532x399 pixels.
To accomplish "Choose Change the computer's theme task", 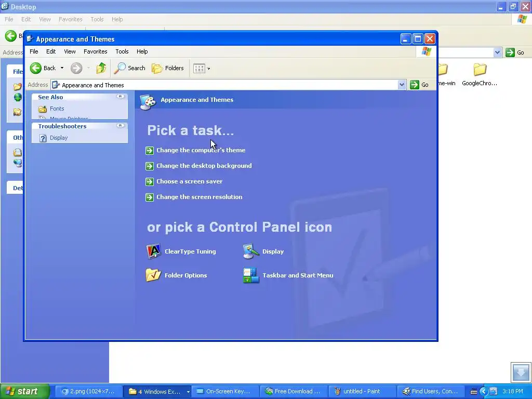I will pos(201,150).
